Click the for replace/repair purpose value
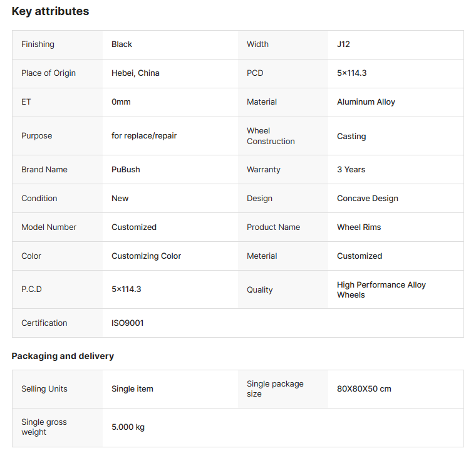 (144, 136)
